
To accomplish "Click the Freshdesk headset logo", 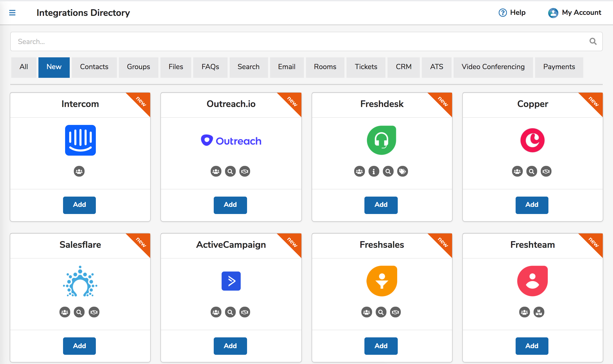I will 382,140.
